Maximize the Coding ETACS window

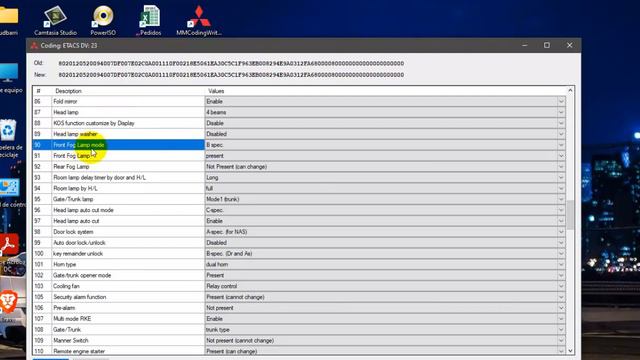pos(547,45)
